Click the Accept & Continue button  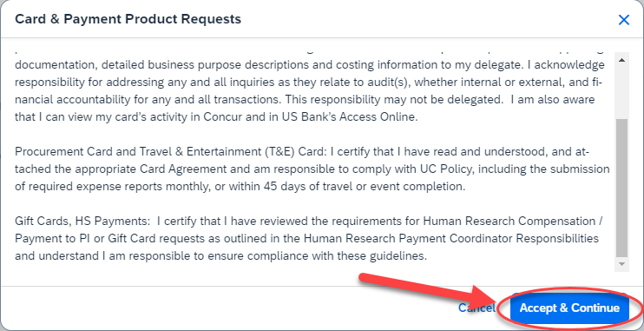[x=569, y=308]
